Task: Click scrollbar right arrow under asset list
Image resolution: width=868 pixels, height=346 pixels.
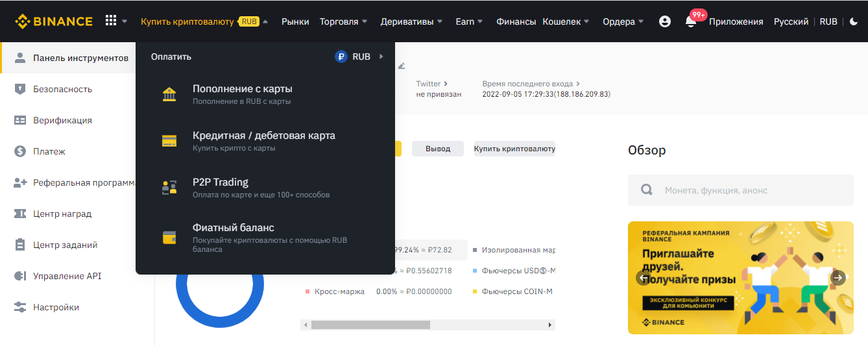Action: [x=550, y=325]
